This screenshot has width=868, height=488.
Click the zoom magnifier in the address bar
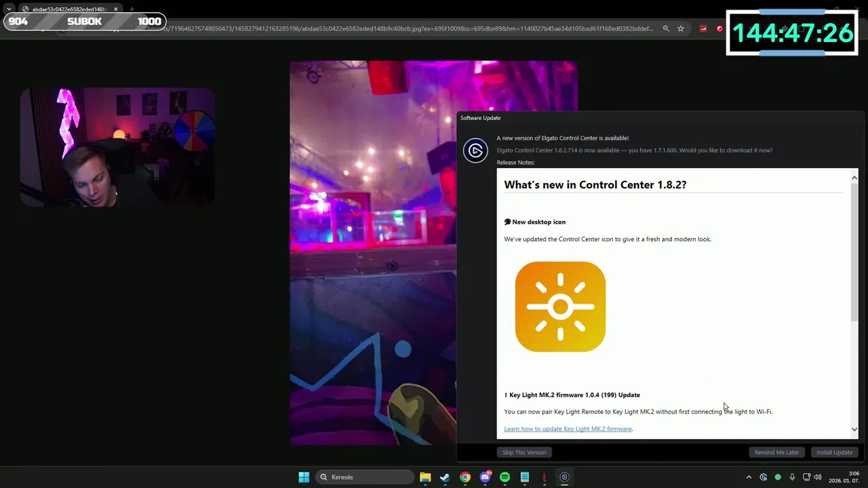[x=666, y=28]
